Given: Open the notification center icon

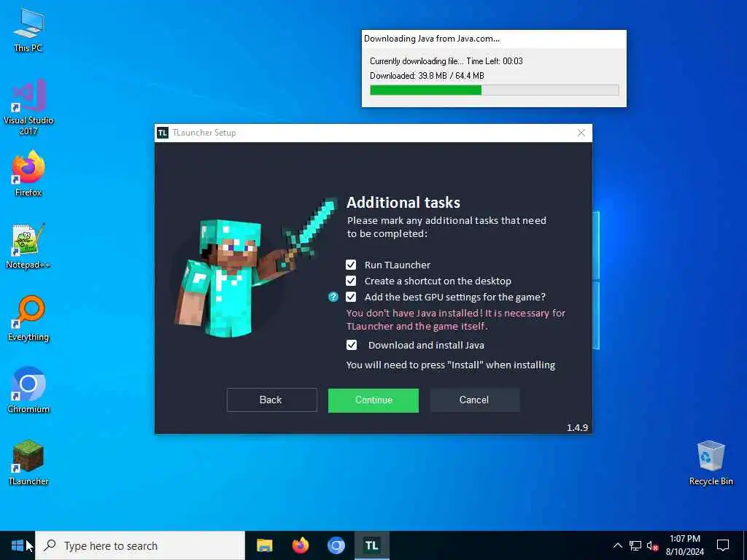Looking at the screenshot, I should pyautogui.click(x=723, y=545).
